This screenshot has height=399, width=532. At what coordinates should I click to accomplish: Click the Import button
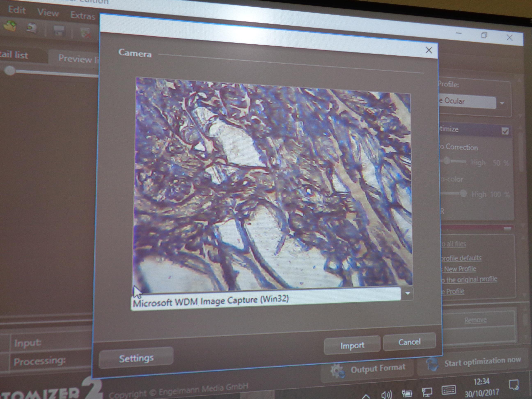(352, 346)
